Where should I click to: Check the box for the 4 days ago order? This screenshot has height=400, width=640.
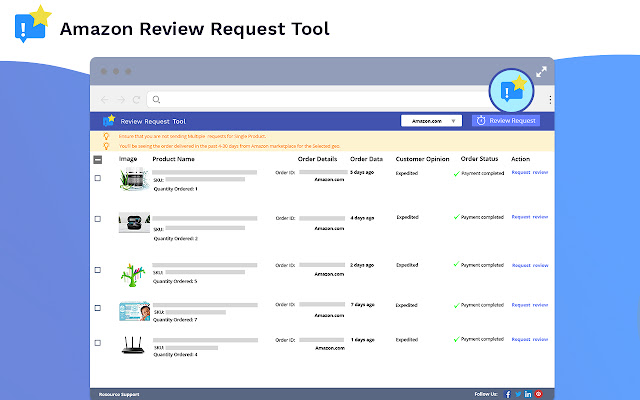tap(98, 219)
